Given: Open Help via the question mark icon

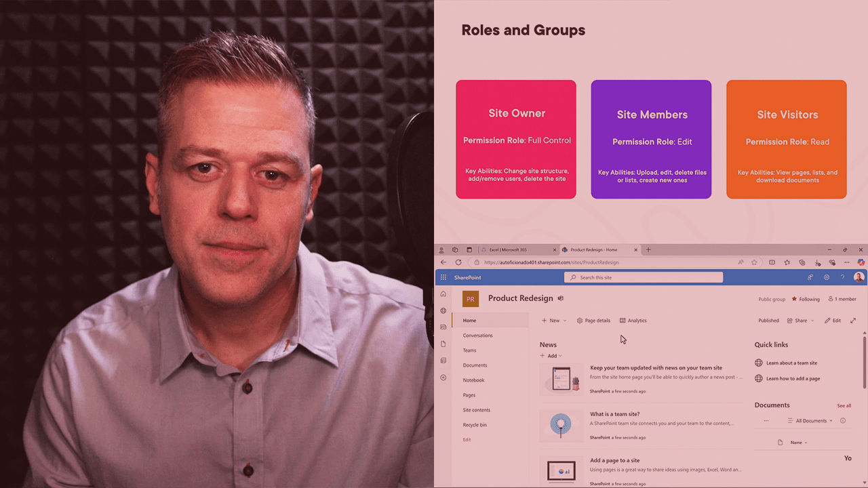Looking at the screenshot, I should 842,277.
